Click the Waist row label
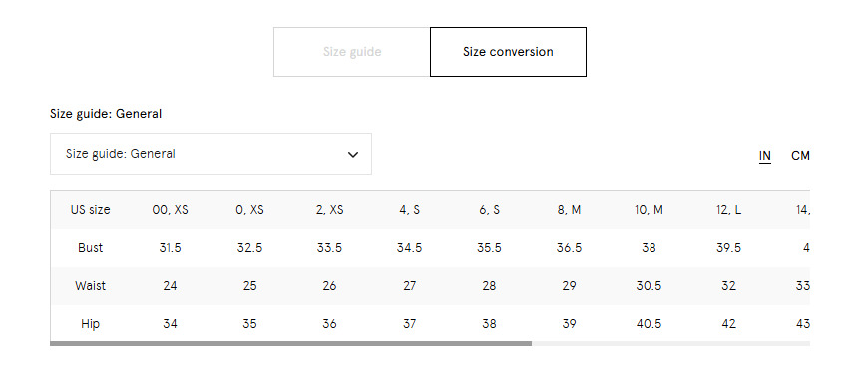This screenshot has height=375, width=868. pos(90,286)
